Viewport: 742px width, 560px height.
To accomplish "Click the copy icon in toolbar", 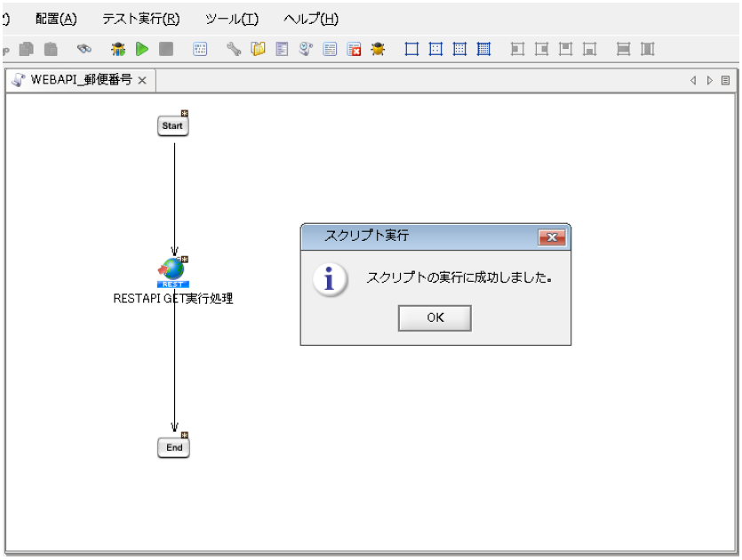I will pyautogui.click(x=28, y=50).
